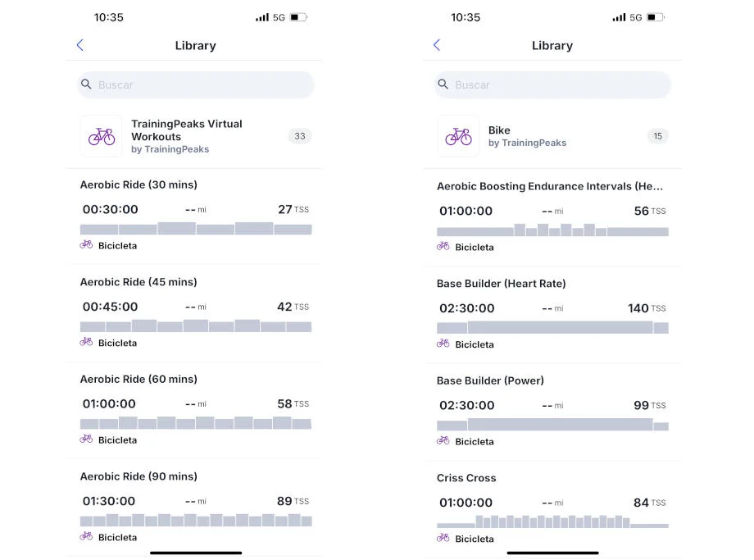Tap the bike icon under Base Builder (Power)
Screen dimensions: 754x560
443,441
